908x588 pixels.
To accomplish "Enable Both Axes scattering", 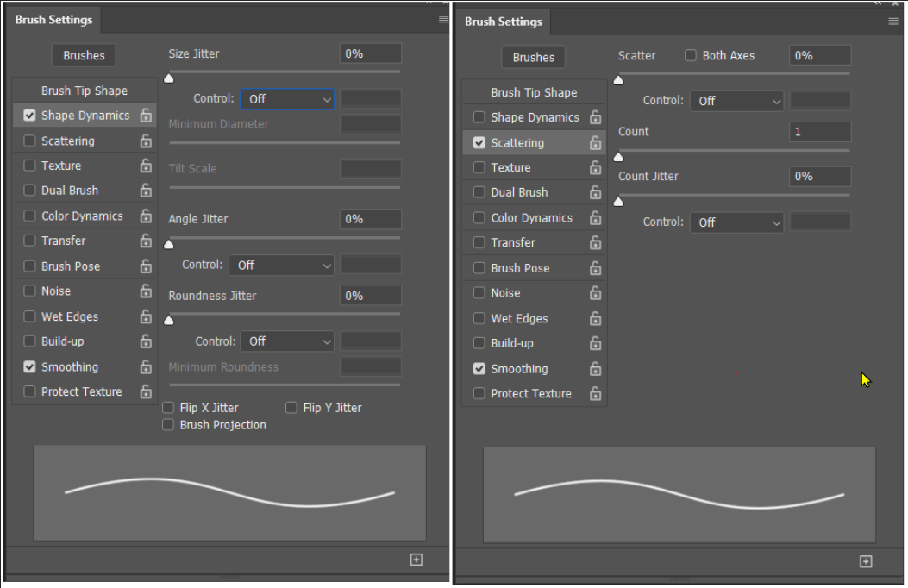I will pyautogui.click(x=690, y=55).
